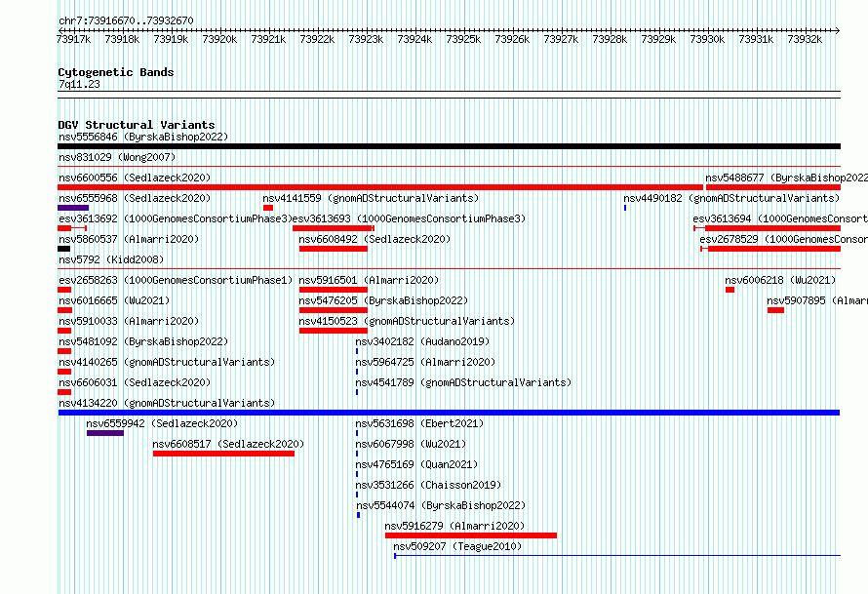Image resolution: width=868 pixels, height=594 pixels.
Task: Select the red nsv5916279 feature bar
Action: tap(470, 535)
